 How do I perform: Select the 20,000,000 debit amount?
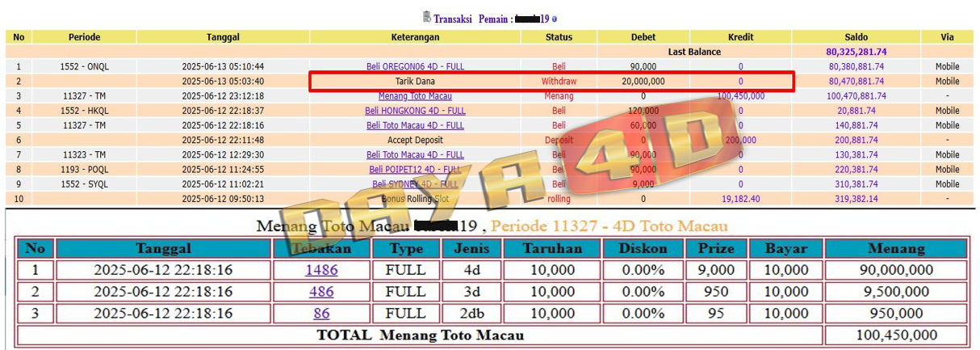(643, 81)
